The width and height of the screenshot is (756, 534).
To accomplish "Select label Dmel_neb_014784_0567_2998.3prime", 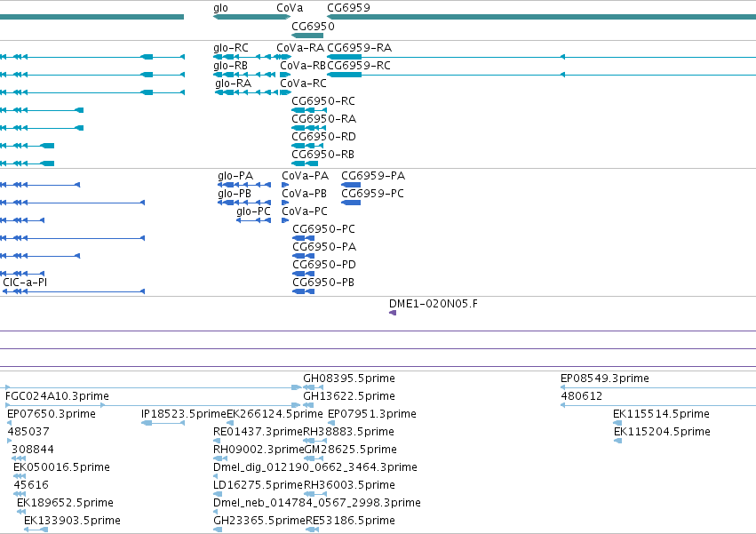I will pyautogui.click(x=317, y=503).
